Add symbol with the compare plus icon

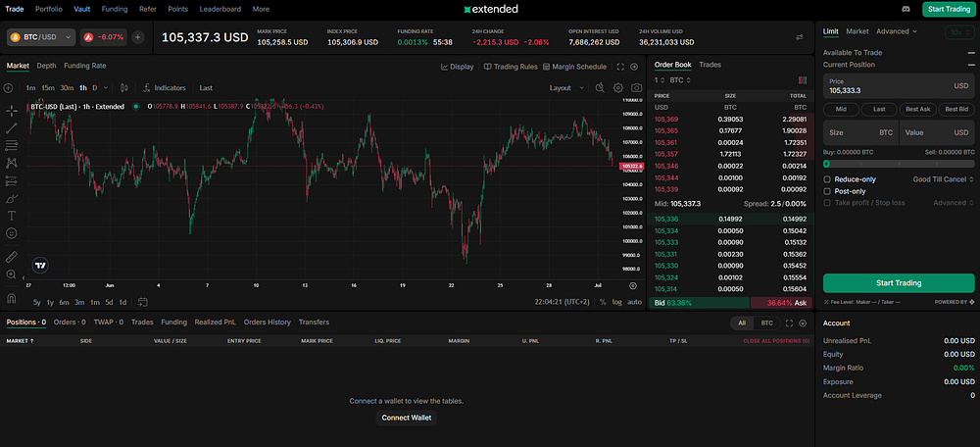click(x=8, y=88)
